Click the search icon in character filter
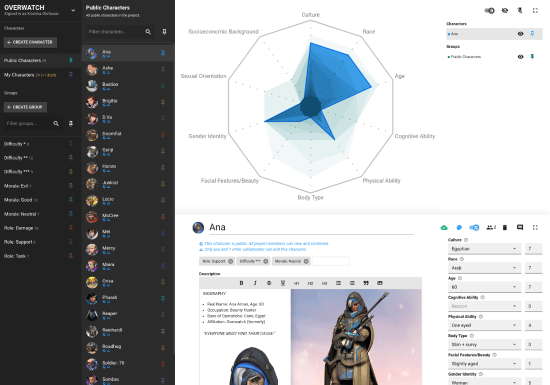The image size is (550, 385). (148, 32)
